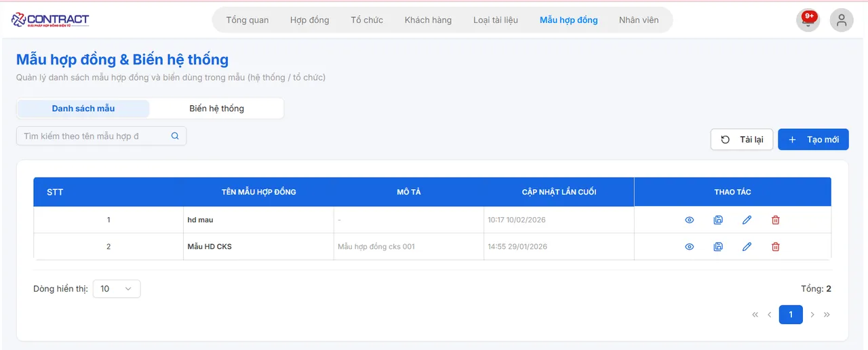Jump to last page with double chevron
868x350 pixels.
(x=827, y=315)
